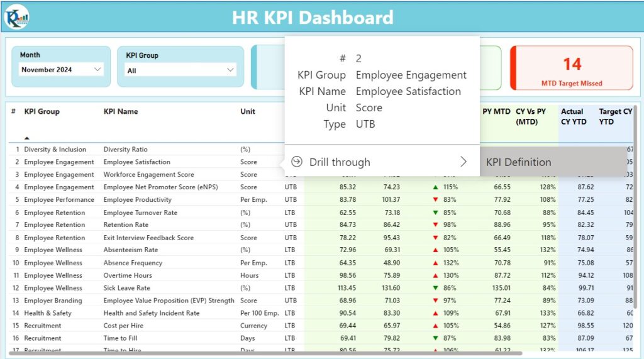This screenshot has width=644, height=359.
Task: Click Per 100 Emp. unit cell
Action: [x=260, y=313]
